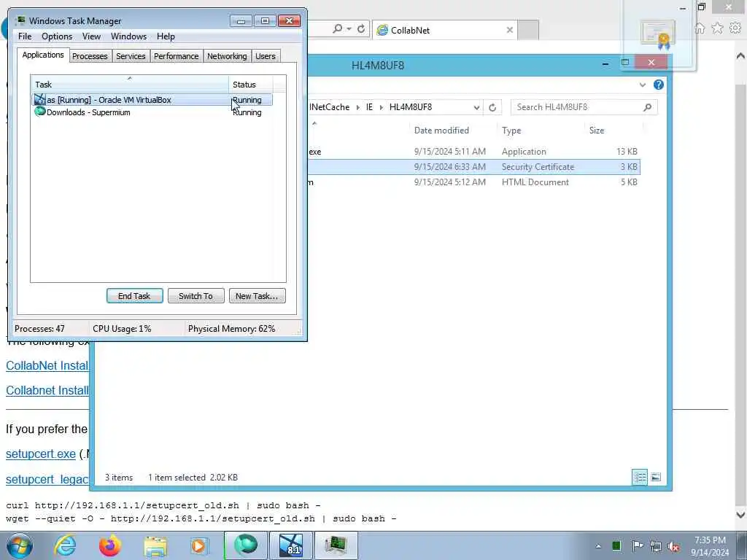Open Internet Explorer home icon
Image resolution: width=747 pixels, height=560 pixels.
click(700, 28)
